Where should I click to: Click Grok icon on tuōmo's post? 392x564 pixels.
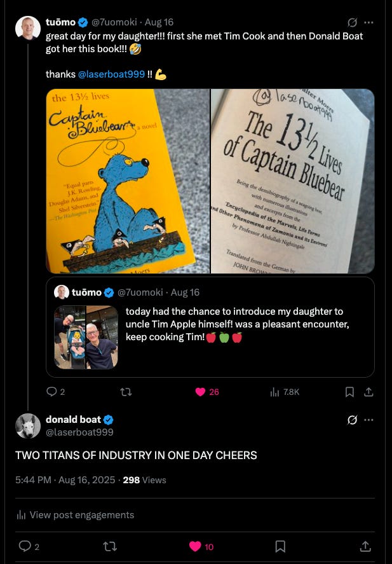352,23
